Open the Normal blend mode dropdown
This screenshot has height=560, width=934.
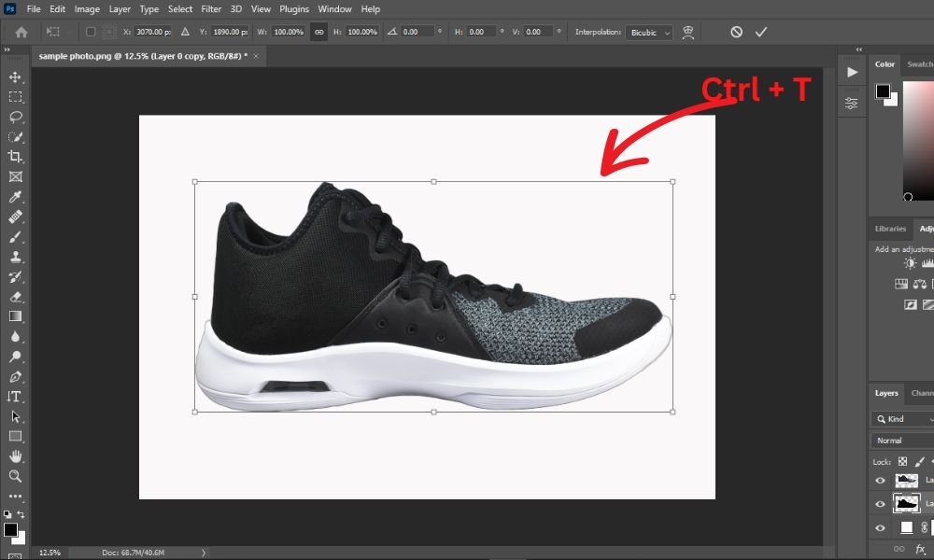tap(902, 441)
